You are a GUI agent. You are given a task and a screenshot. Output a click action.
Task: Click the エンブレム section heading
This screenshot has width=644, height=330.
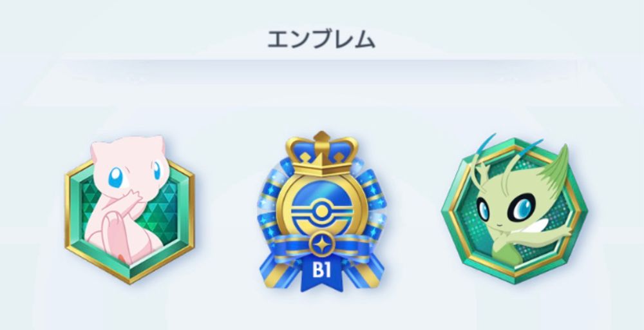point(321,40)
